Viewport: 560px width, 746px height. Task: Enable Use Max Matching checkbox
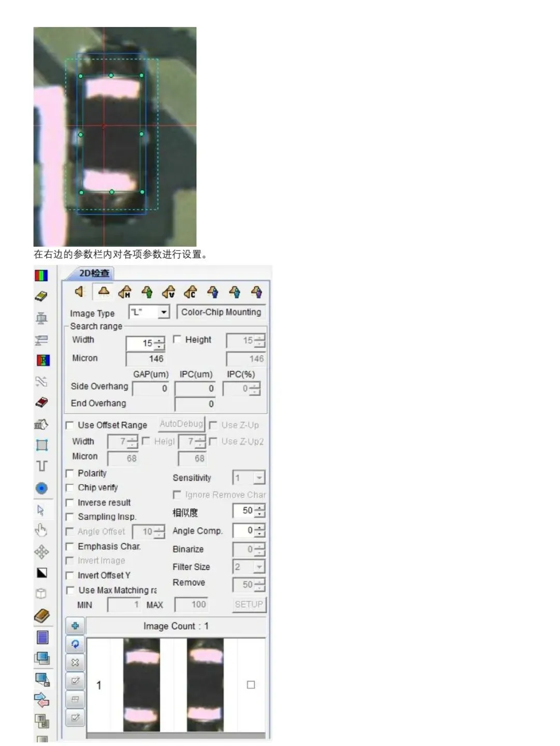69,590
